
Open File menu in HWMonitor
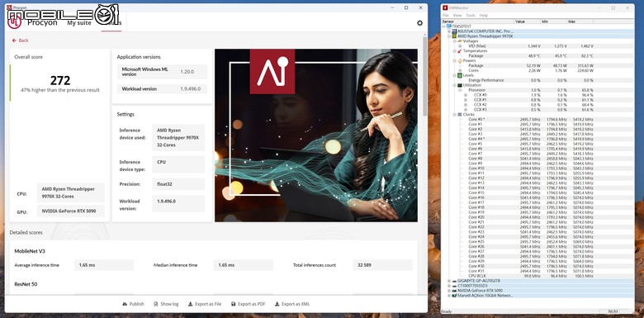pos(446,15)
